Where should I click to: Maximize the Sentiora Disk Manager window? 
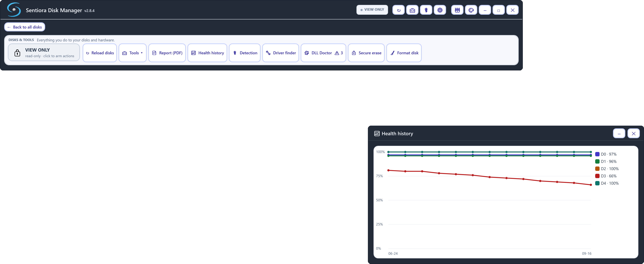click(x=499, y=10)
